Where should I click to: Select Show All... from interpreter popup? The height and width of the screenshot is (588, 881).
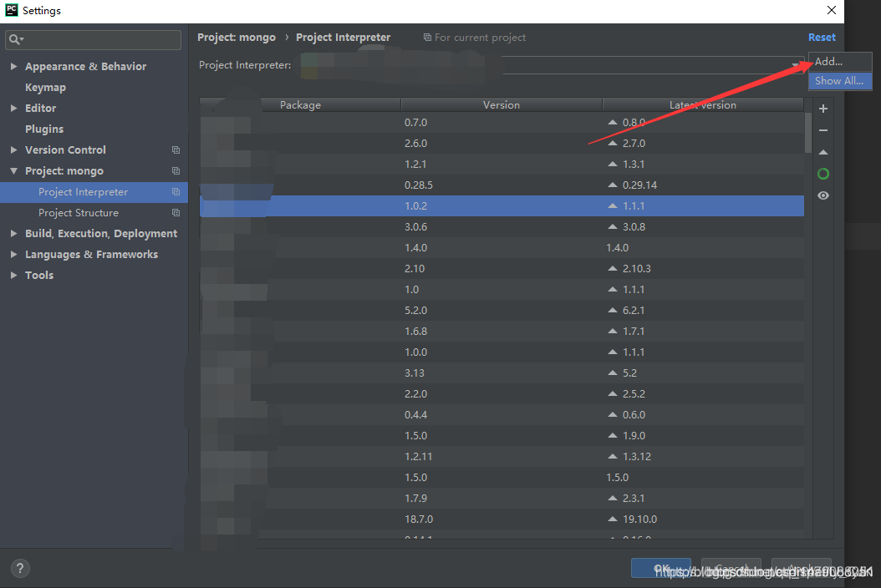coord(839,81)
